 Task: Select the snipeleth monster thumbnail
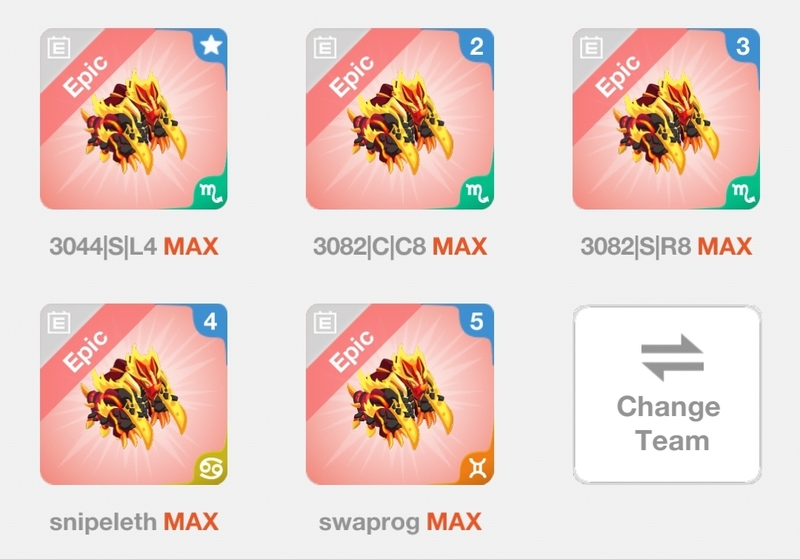coord(134,394)
